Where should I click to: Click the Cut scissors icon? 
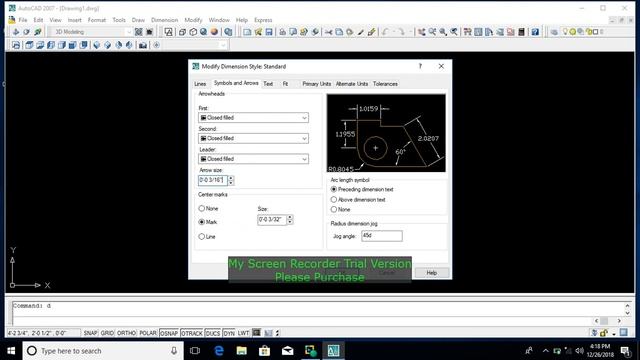[328, 32]
